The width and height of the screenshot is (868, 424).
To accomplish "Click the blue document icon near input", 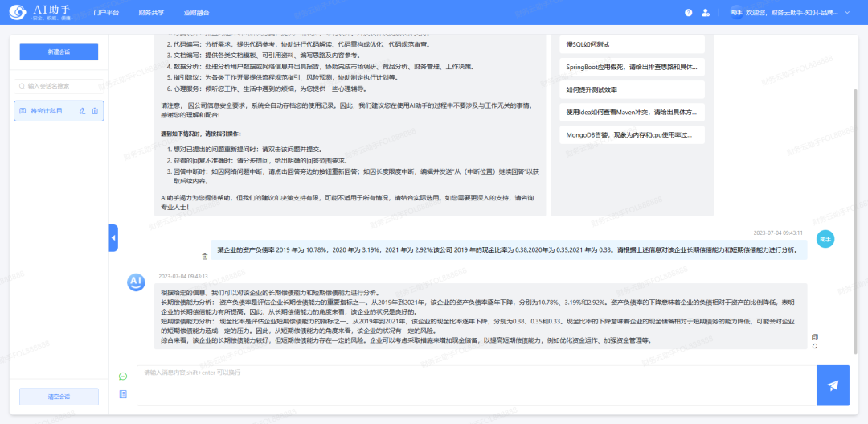I will click(123, 394).
